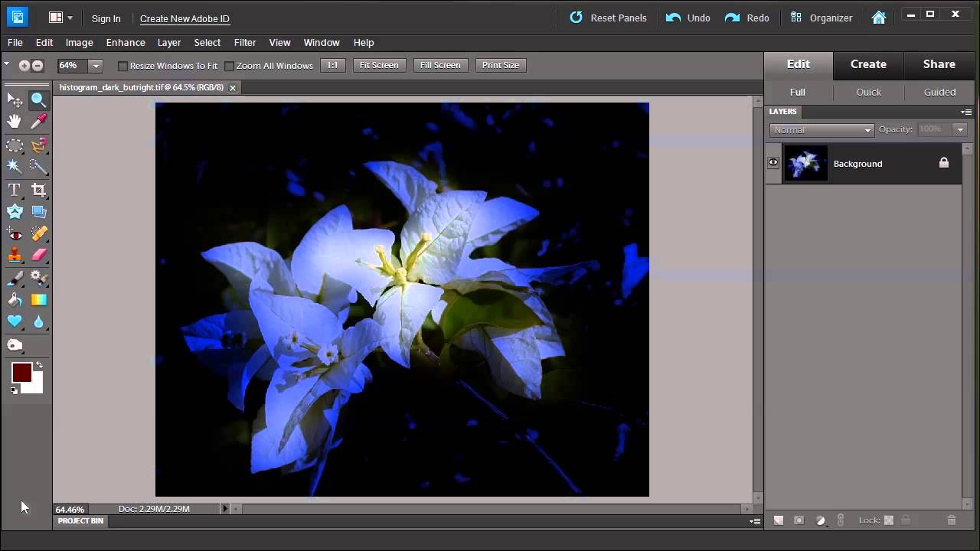Select the Magnetic Lasso tool

pyautogui.click(x=38, y=145)
